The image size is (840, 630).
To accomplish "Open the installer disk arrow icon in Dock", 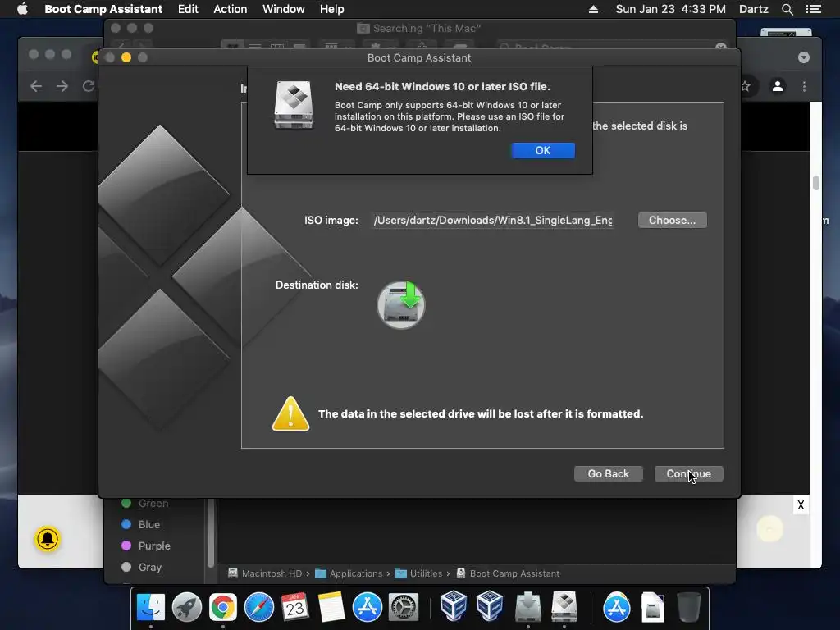I will 527,607.
